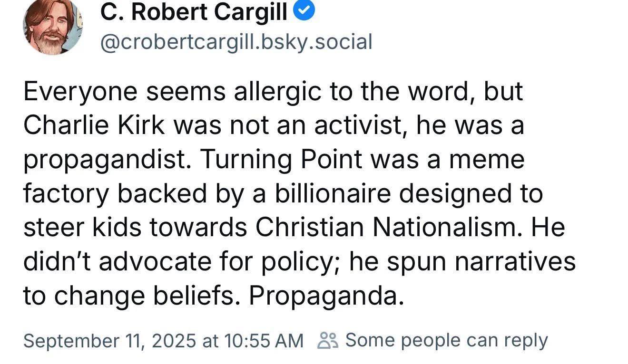Open the @crobertcargill.bsky.social handle link
Viewport: 628px width, 364px height.
pyautogui.click(x=235, y=42)
